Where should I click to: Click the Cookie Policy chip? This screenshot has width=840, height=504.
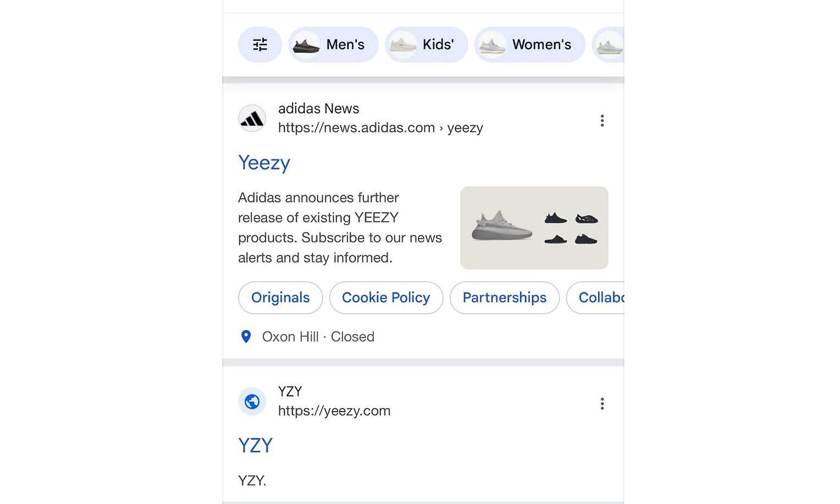[386, 297]
